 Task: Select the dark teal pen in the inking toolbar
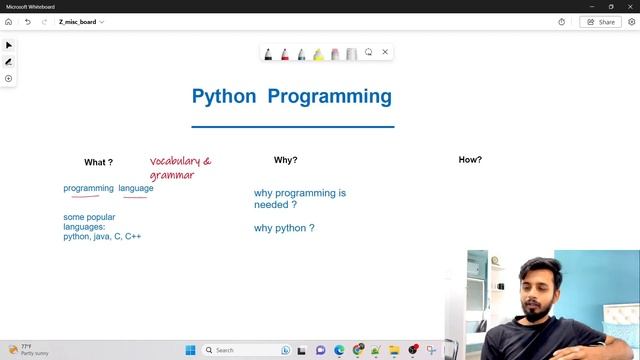(x=302, y=54)
